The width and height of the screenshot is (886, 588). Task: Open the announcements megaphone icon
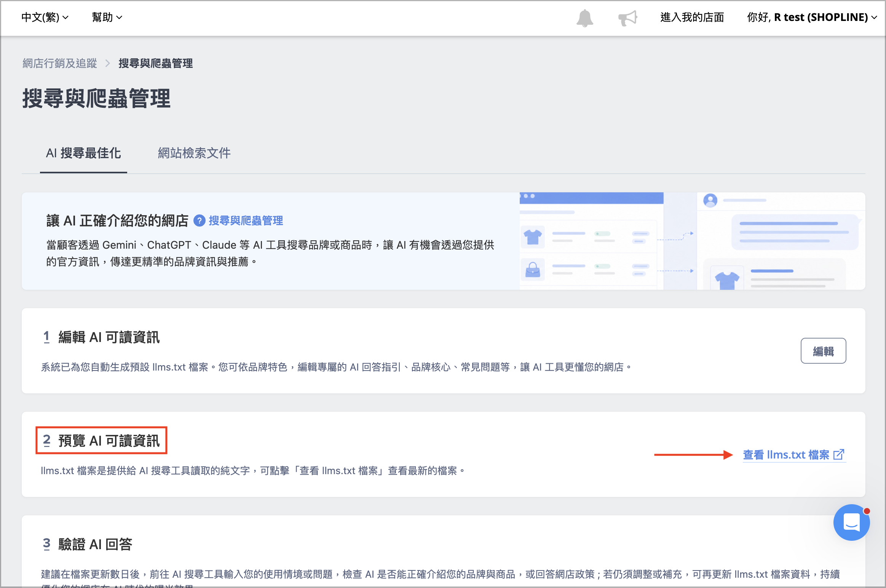click(x=627, y=18)
